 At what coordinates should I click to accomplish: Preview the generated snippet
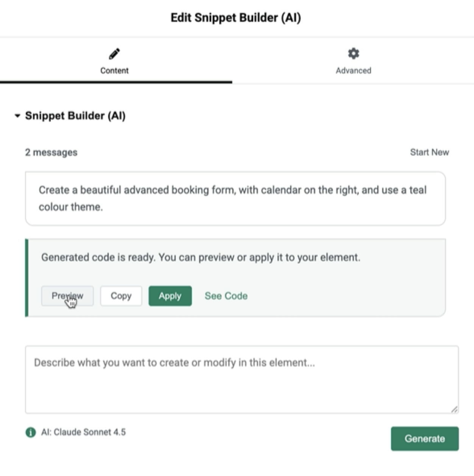click(x=67, y=296)
